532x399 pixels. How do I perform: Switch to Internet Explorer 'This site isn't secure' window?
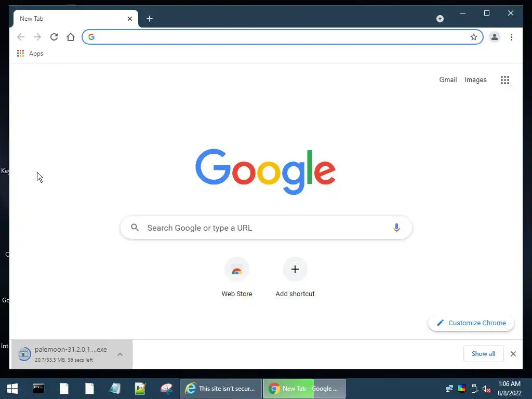point(220,389)
